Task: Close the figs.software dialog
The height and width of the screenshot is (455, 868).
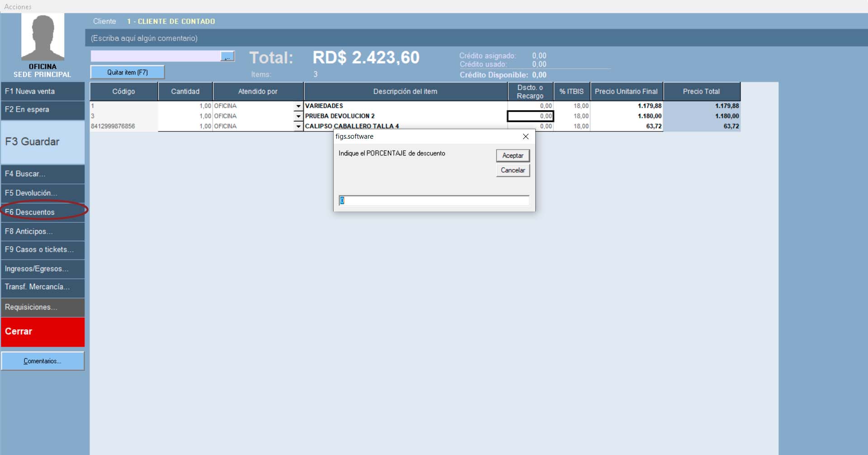Action: click(x=525, y=136)
